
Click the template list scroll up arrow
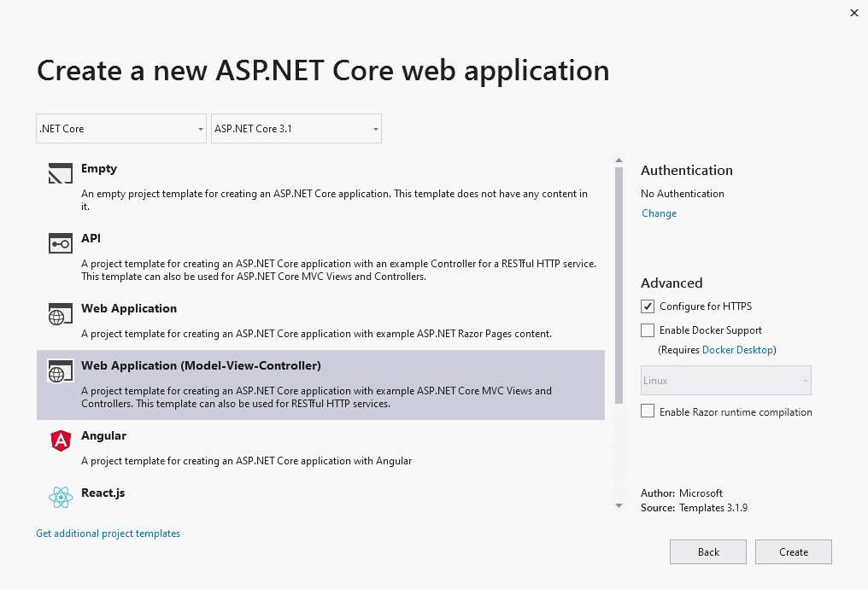pos(619,160)
